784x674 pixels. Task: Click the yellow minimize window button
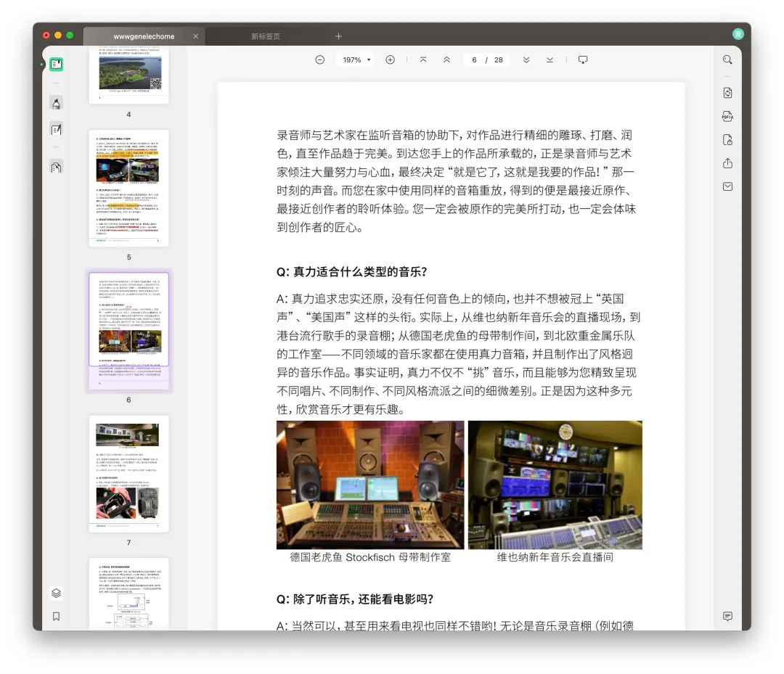click(58, 36)
